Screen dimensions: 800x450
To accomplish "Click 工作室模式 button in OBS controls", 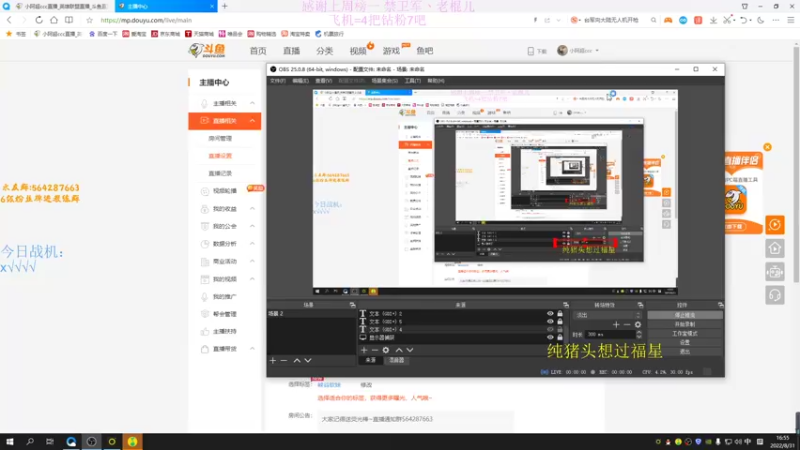I will [685, 334].
